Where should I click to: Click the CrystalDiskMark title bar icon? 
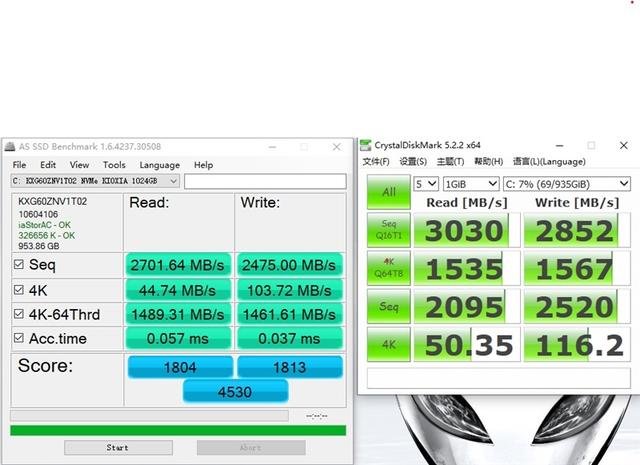[366, 145]
